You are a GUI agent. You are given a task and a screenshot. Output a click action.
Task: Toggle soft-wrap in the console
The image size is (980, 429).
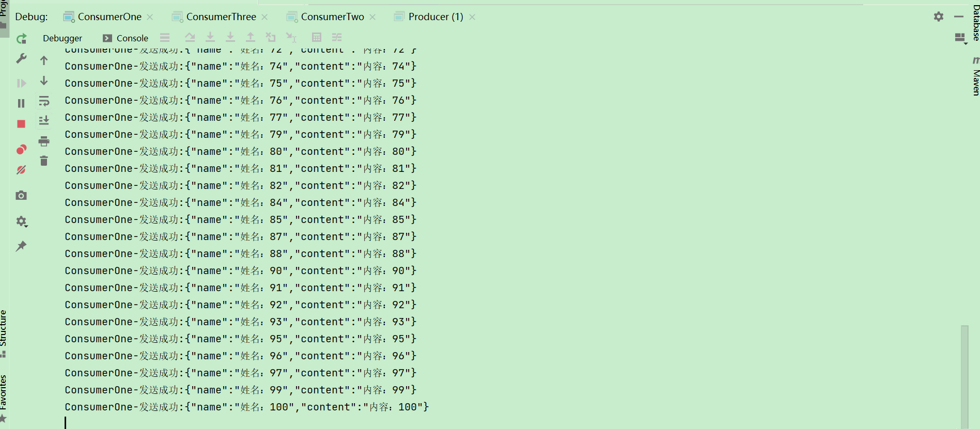point(44,101)
